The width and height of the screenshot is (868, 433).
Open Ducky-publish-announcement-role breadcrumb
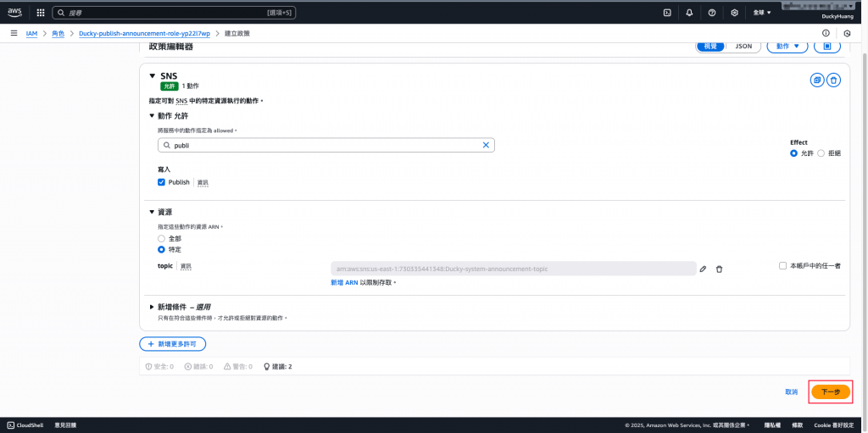144,34
